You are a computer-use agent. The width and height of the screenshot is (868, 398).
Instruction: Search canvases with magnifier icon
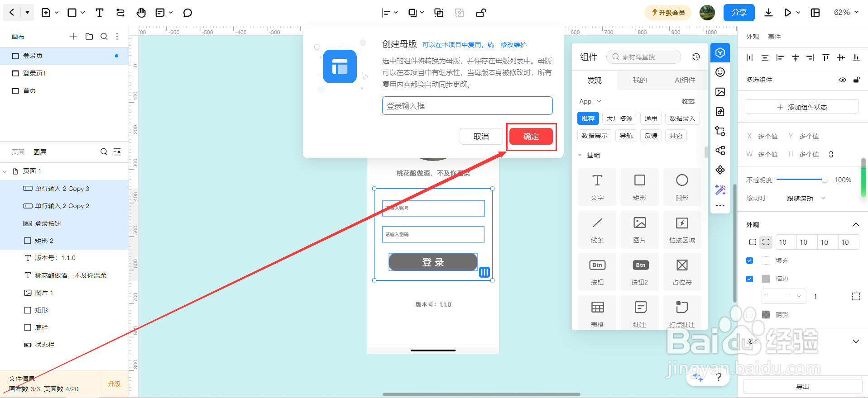[x=104, y=36]
